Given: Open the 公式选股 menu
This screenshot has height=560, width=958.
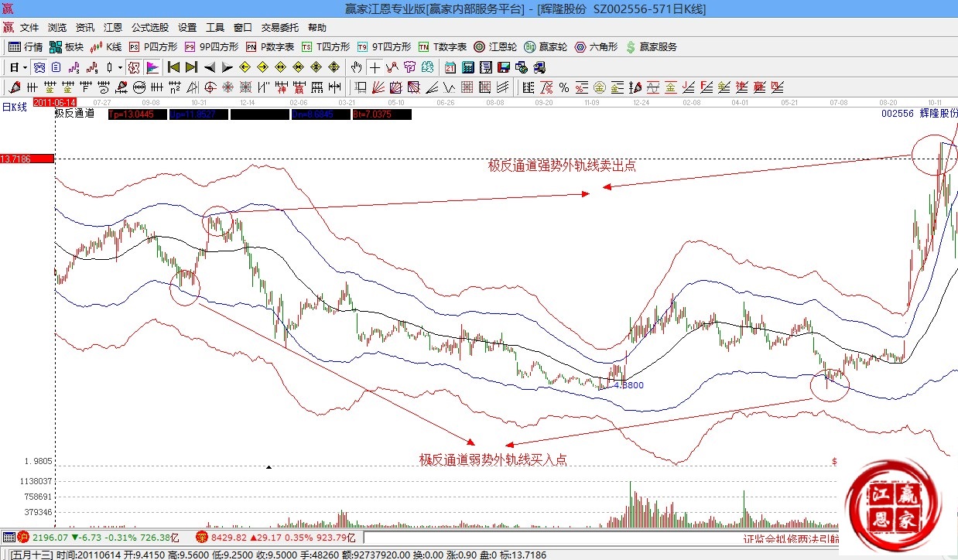Looking at the screenshot, I should [x=150, y=28].
